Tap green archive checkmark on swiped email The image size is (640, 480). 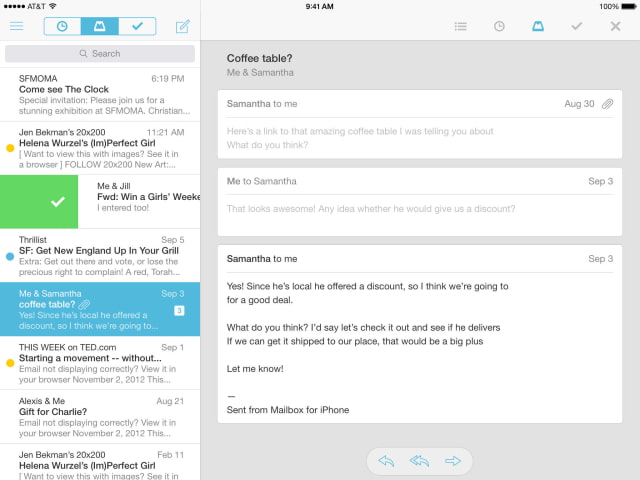pos(58,202)
